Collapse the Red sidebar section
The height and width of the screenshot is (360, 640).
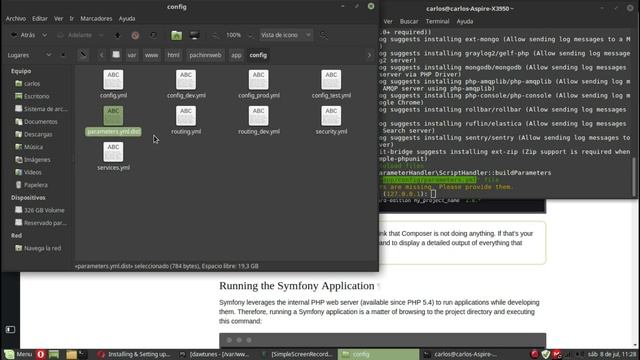click(x=16, y=236)
